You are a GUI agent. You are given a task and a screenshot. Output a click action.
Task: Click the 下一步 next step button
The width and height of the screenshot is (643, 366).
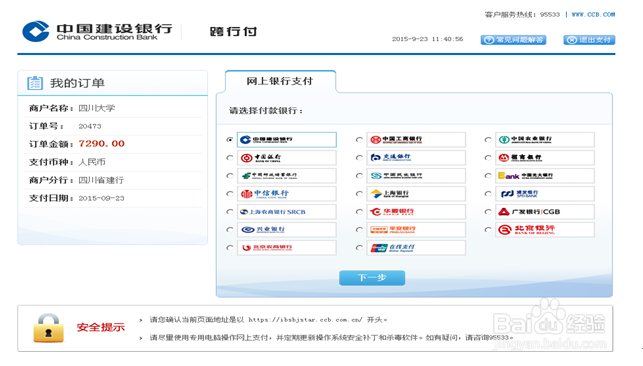coord(372,277)
